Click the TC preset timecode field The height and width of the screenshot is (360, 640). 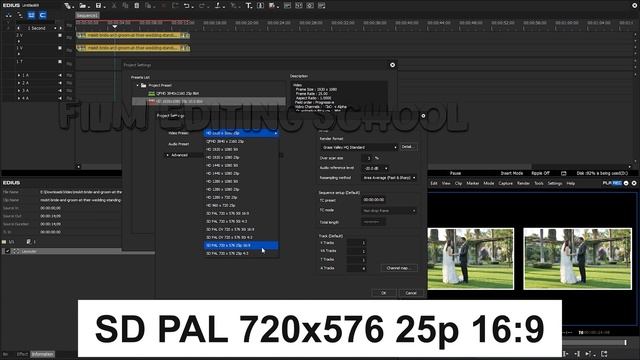click(373, 200)
